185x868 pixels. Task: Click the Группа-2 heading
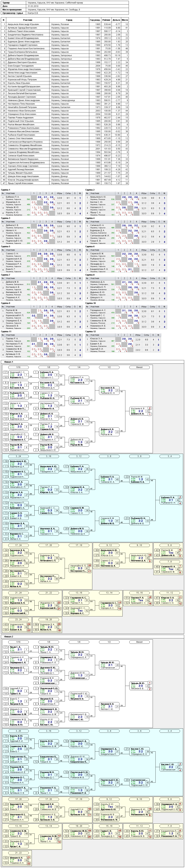(90, 190)
